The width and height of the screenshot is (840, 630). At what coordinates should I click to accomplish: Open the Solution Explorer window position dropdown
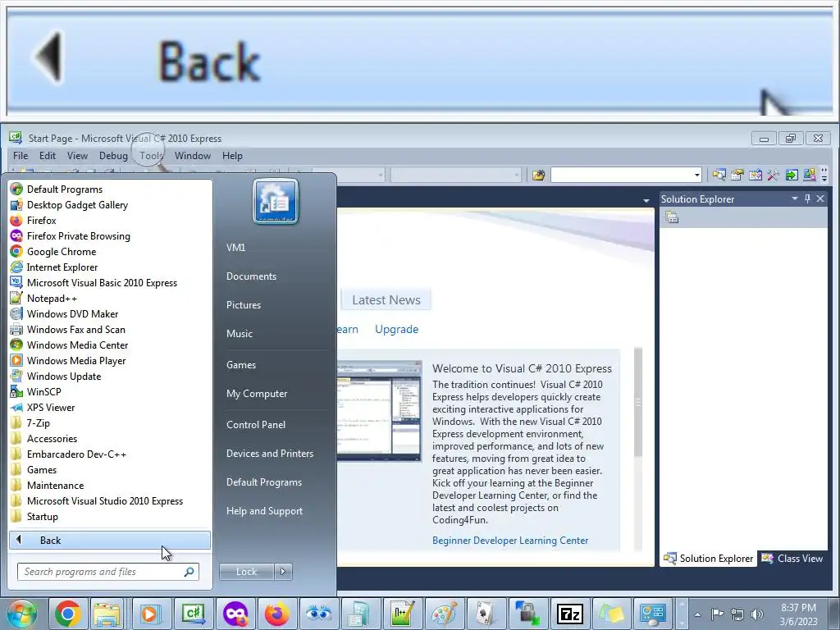click(x=794, y=199)
